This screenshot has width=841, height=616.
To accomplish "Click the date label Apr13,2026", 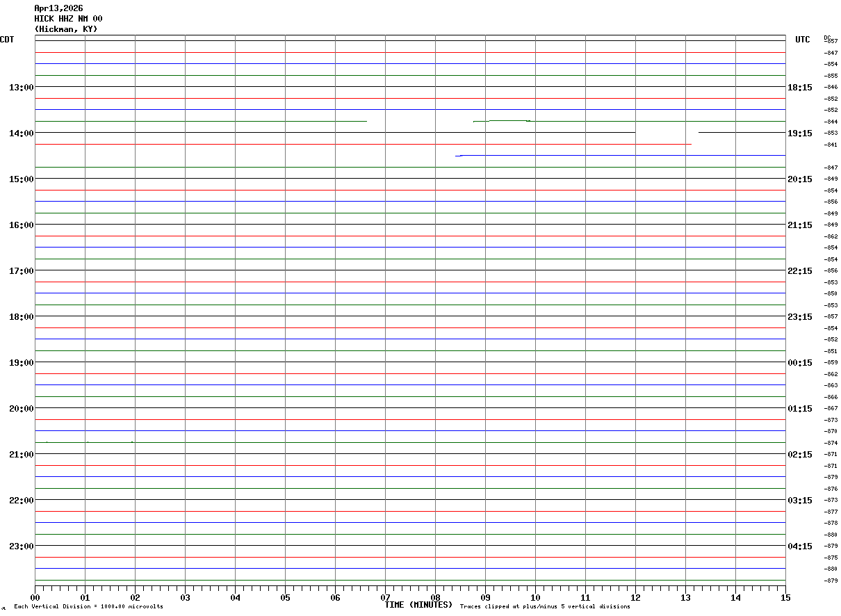I will (x=58, y=8).
